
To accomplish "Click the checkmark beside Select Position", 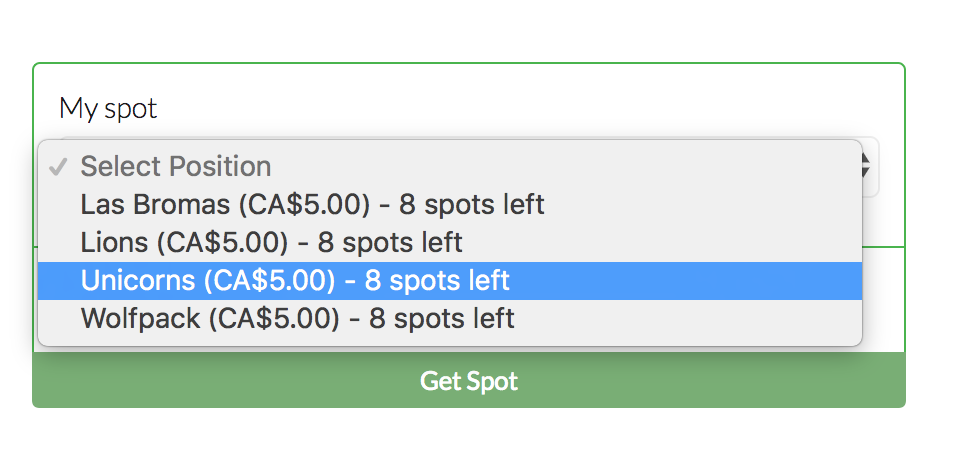I will coord(58,167).
